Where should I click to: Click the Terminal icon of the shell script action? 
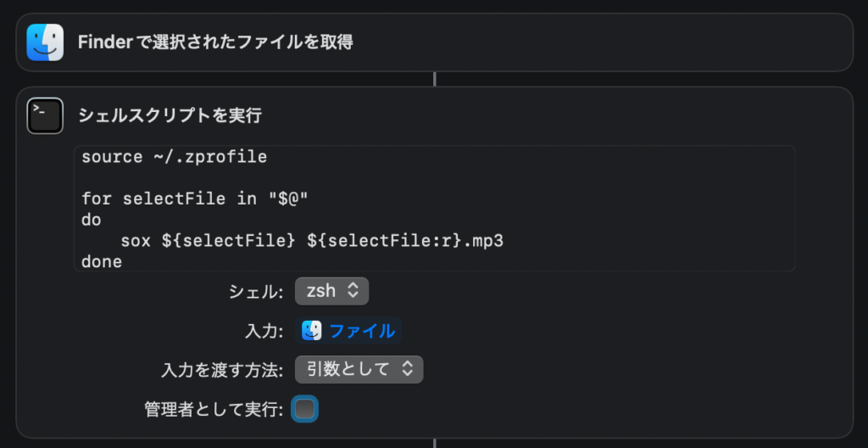45,115
